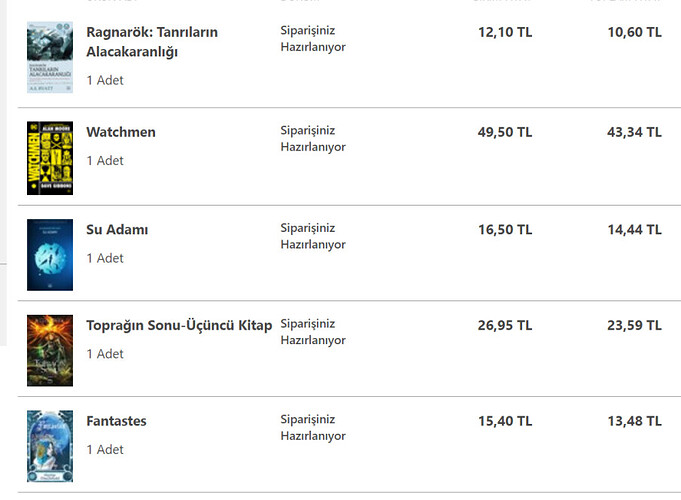Select the Fantastes title link

tap(116, 421)
